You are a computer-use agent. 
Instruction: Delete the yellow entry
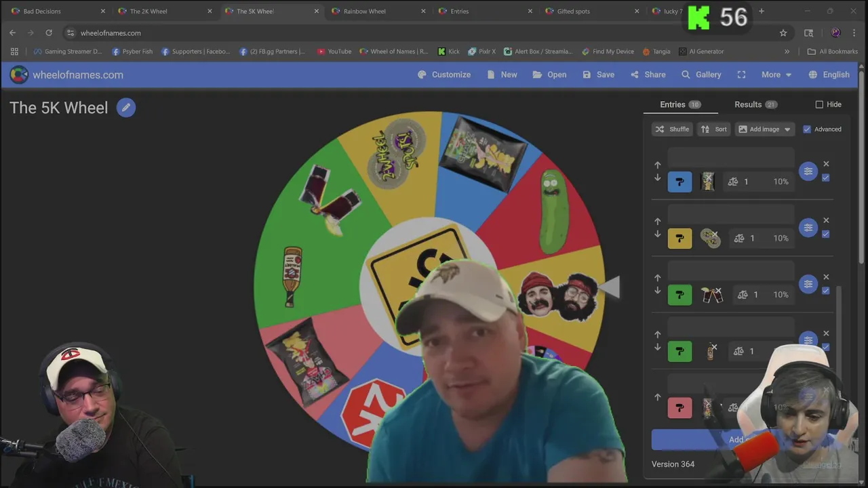pos(826,220)
